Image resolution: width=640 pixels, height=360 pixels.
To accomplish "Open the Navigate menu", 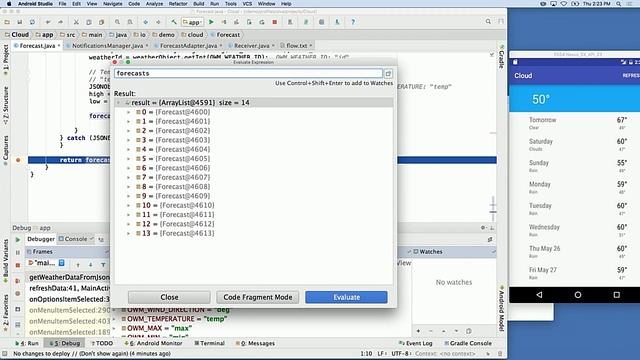I will 113,4.
